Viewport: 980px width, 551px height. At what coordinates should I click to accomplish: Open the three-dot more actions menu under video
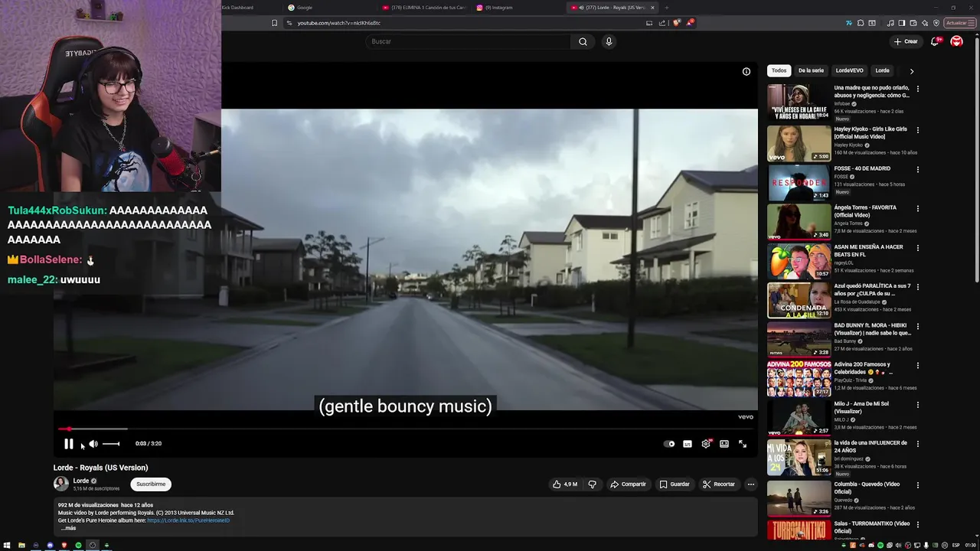pos(751,484)
